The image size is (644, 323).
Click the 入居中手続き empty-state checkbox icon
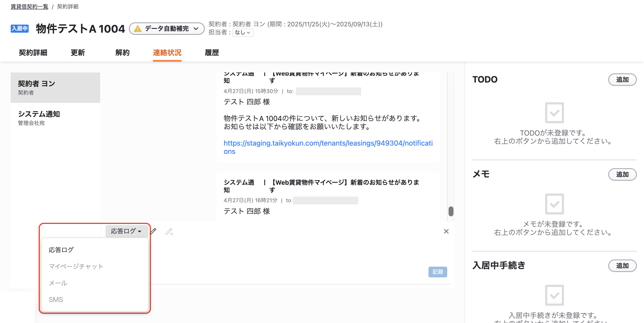pos(554,295)
